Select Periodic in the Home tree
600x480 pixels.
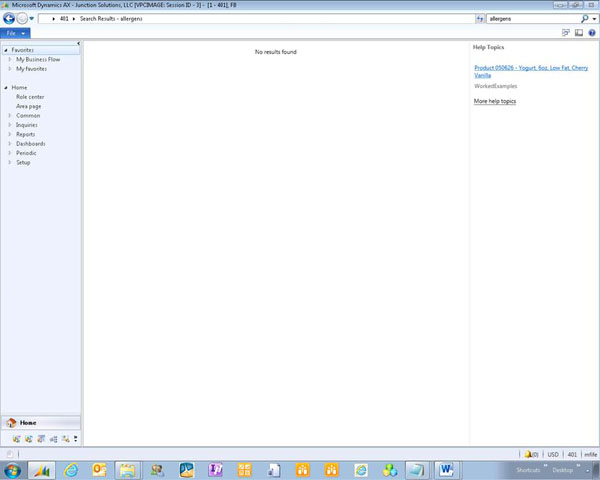(26, 153)
